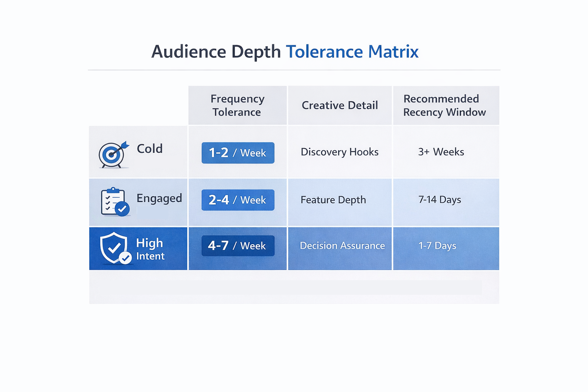The image size is (588, 392).
Task: Click the Decision Assurance cell
Action: (342, 245)
